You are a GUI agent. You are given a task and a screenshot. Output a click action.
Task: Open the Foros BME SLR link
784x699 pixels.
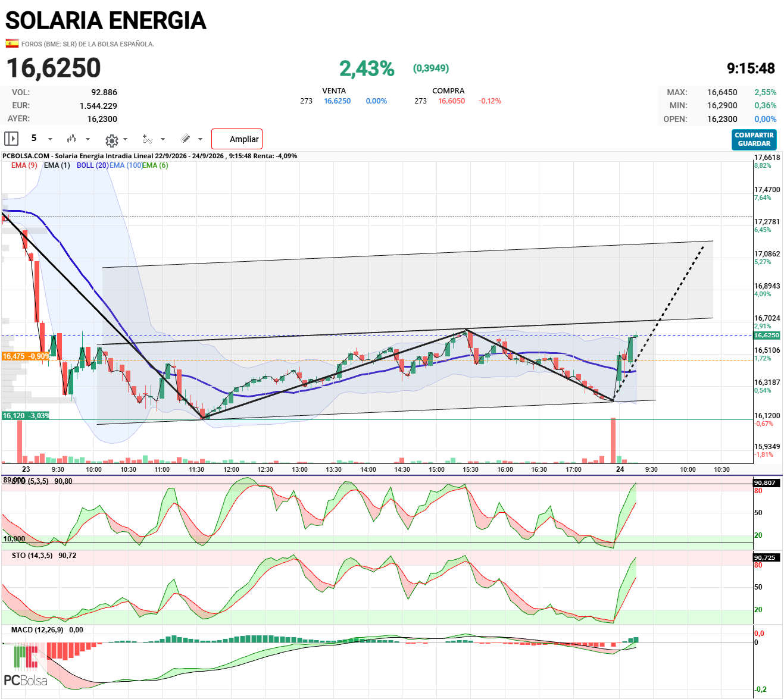(88, 44)
